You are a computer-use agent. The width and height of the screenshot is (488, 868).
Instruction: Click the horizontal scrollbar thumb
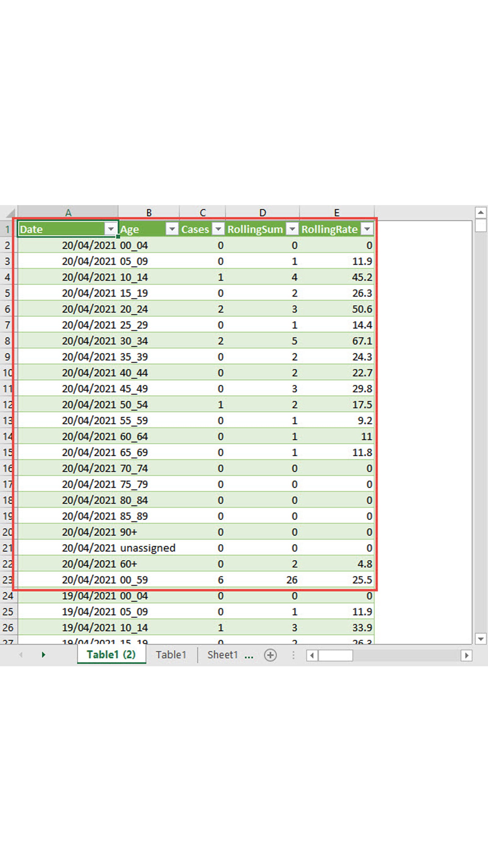(x=335, y=655)
